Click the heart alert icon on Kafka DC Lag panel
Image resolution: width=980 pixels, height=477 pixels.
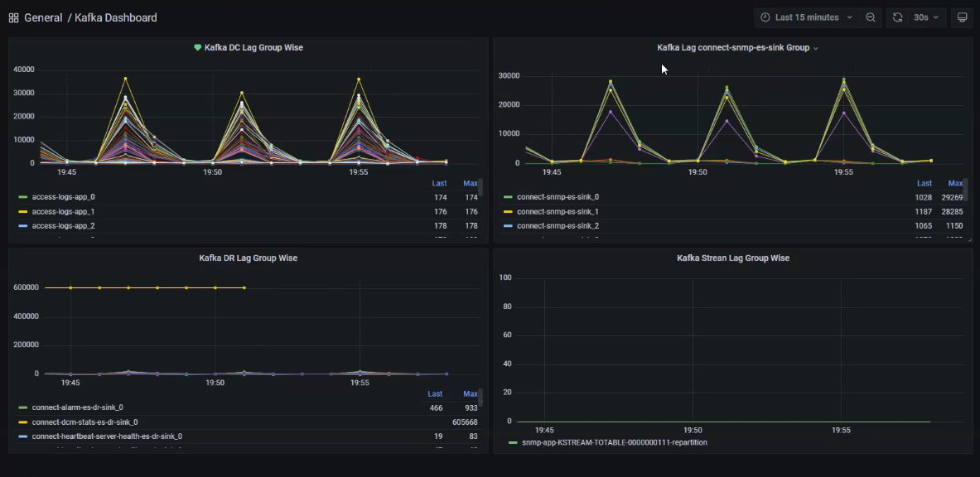coord(197,47)
